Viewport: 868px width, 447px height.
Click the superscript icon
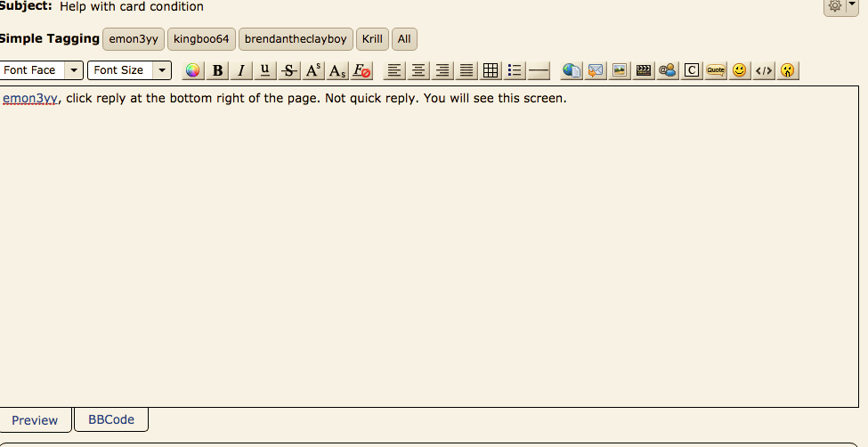[x=313, y=70]
